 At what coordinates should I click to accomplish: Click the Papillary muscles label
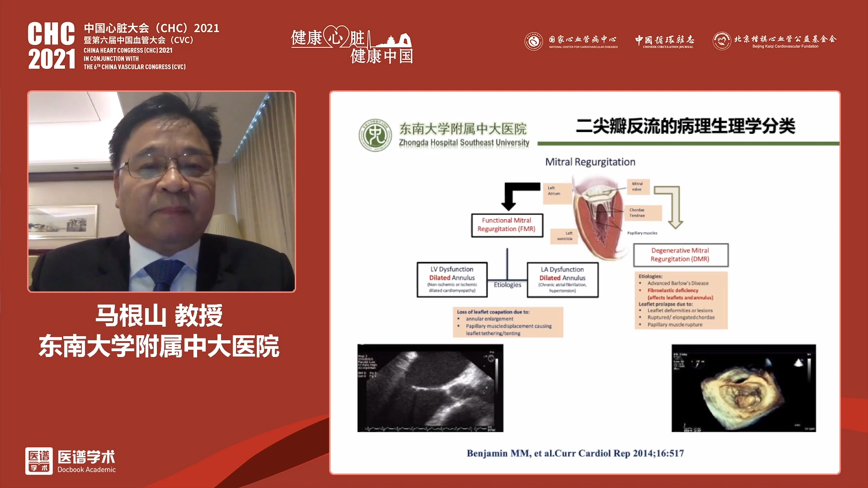click(642, 233)
